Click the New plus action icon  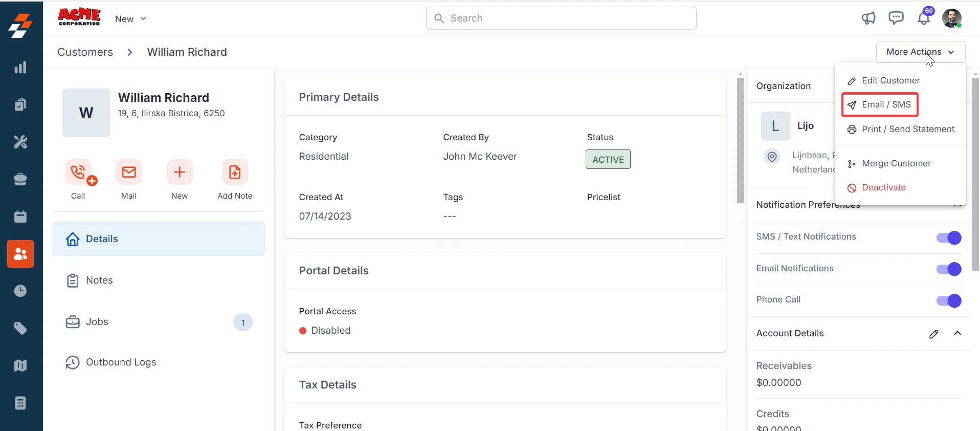click(180, 172)
